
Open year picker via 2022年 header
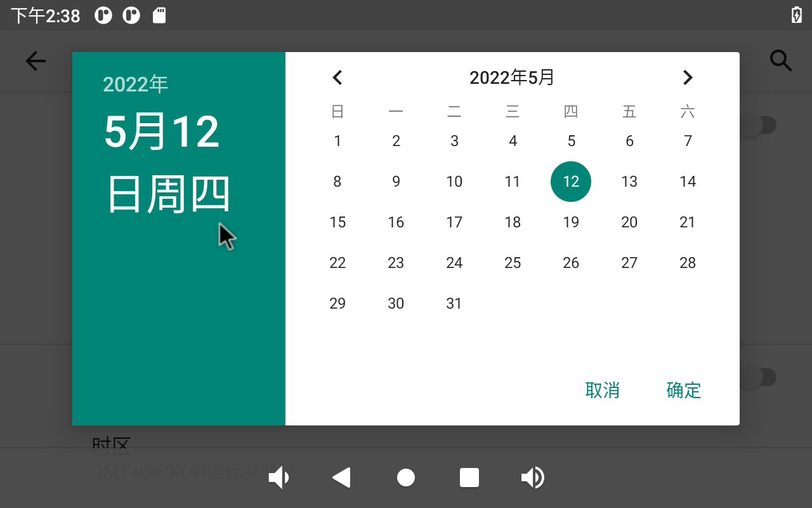pos(135,84)
